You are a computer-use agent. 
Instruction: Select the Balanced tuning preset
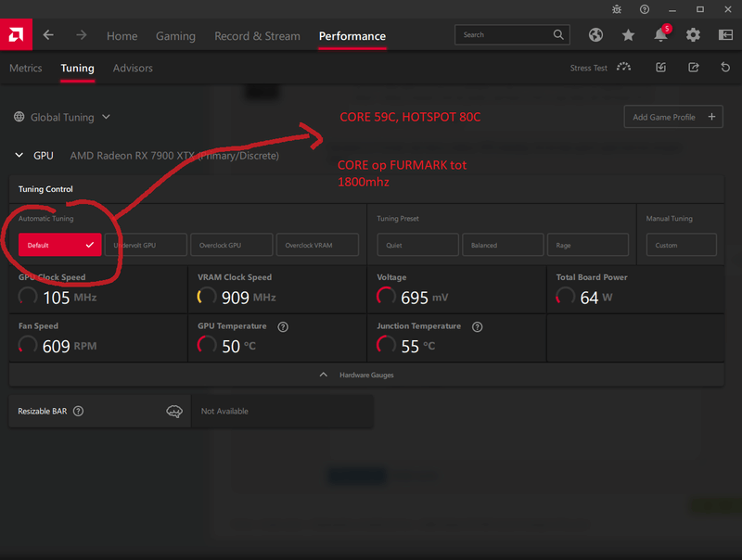tap(503, 245)
